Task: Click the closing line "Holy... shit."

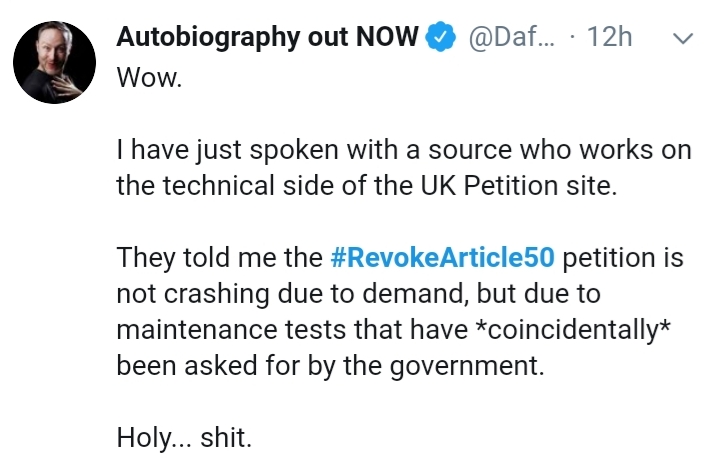Action: [184, 437]
